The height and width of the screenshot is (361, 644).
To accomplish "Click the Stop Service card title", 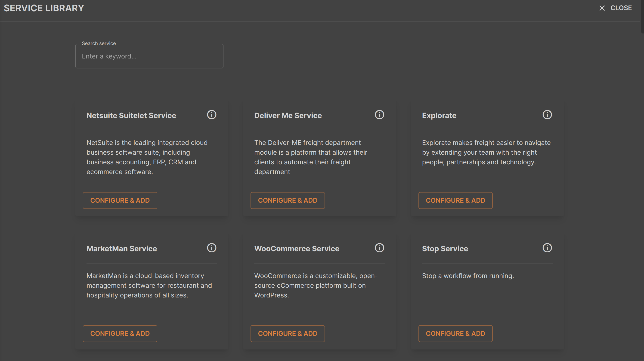I will click(x=445, y=249).
